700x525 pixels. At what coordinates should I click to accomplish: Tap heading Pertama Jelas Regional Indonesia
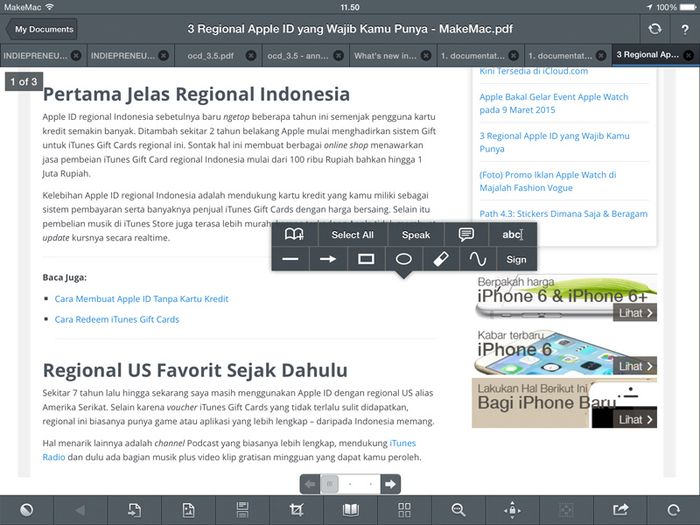pyautogui.click(x=196, y=94)
